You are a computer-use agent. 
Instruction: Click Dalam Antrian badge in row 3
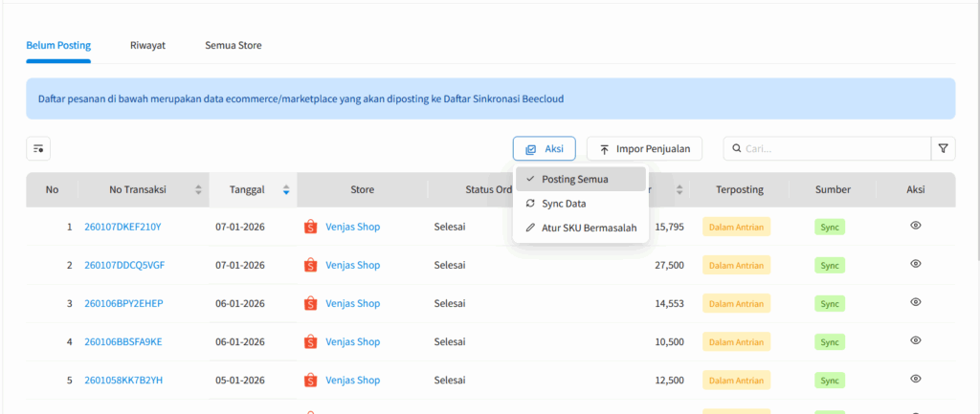(x=736, y=303)
